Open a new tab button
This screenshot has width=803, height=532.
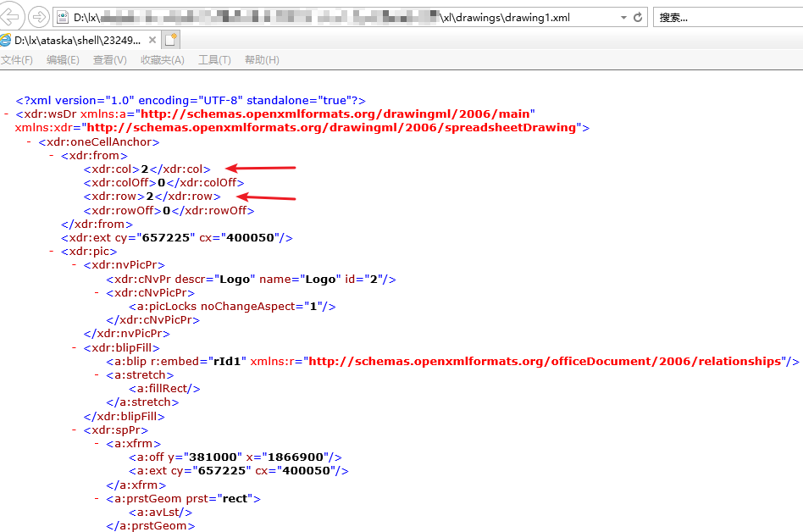(x=171, y=40)
